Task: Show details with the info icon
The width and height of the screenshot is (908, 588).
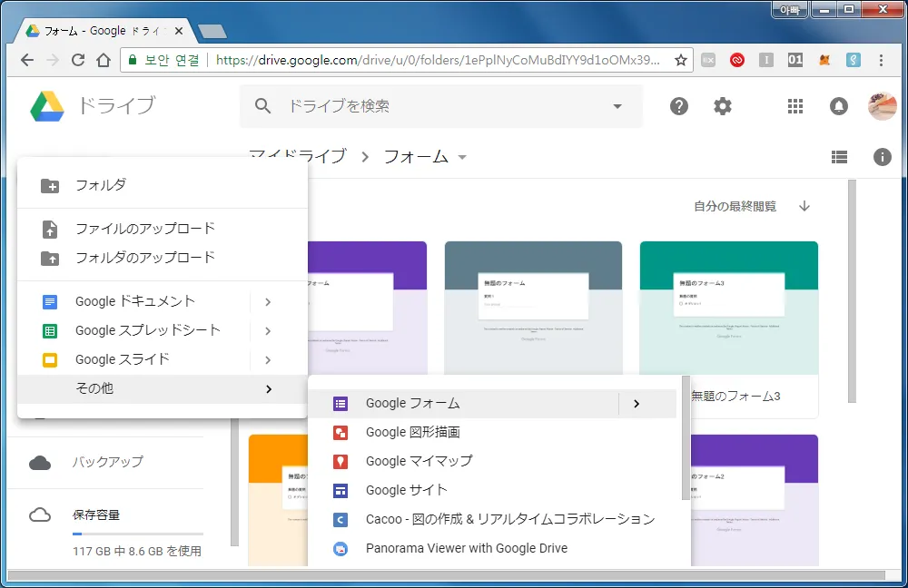Action: (x=882, y=157)
